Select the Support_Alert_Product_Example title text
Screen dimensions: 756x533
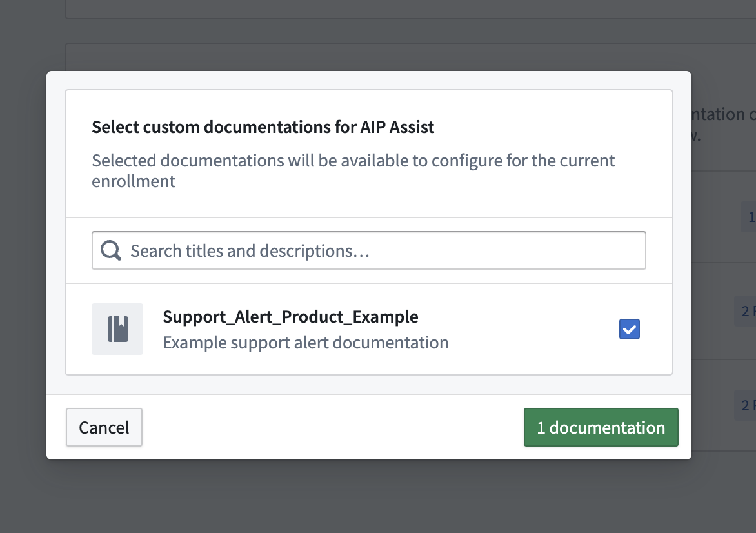pos(290,317)
